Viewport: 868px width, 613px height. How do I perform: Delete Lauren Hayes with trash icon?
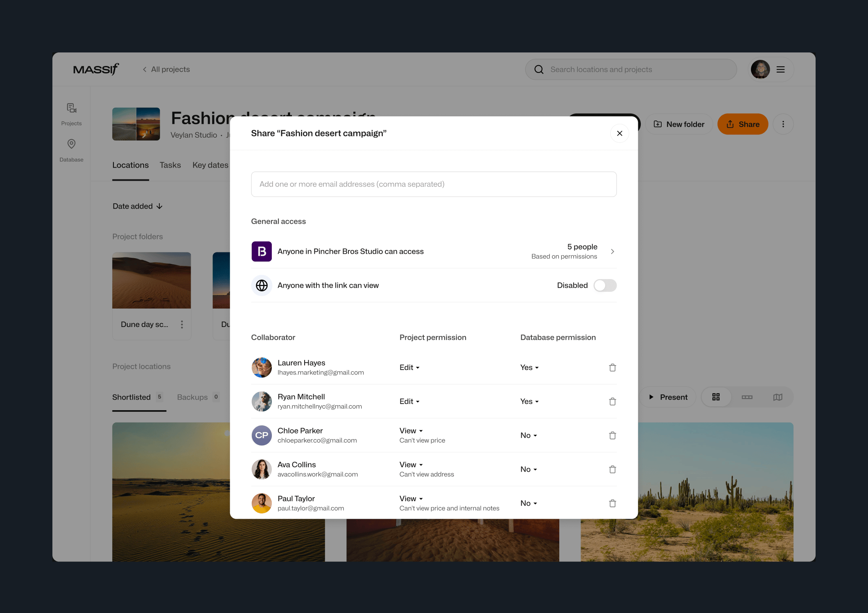point(612,368)
